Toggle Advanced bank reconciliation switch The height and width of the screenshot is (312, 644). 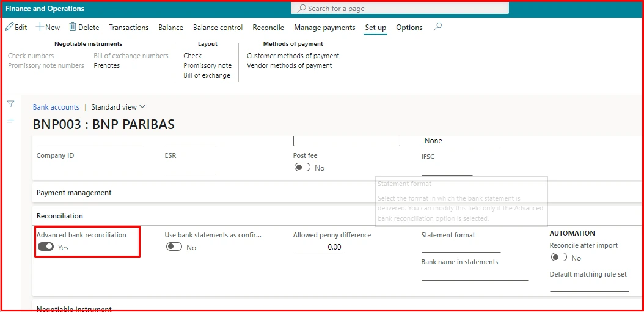click(x=46, y=247)
